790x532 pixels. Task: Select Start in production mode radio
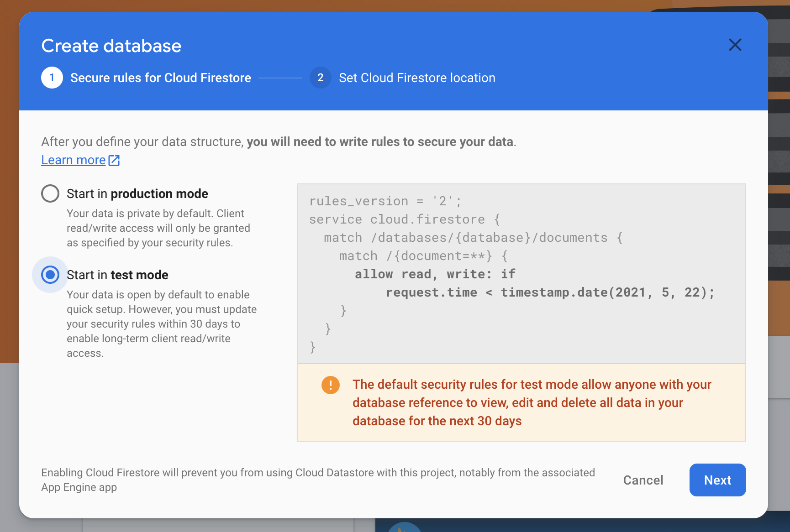(x=50, y=193)
